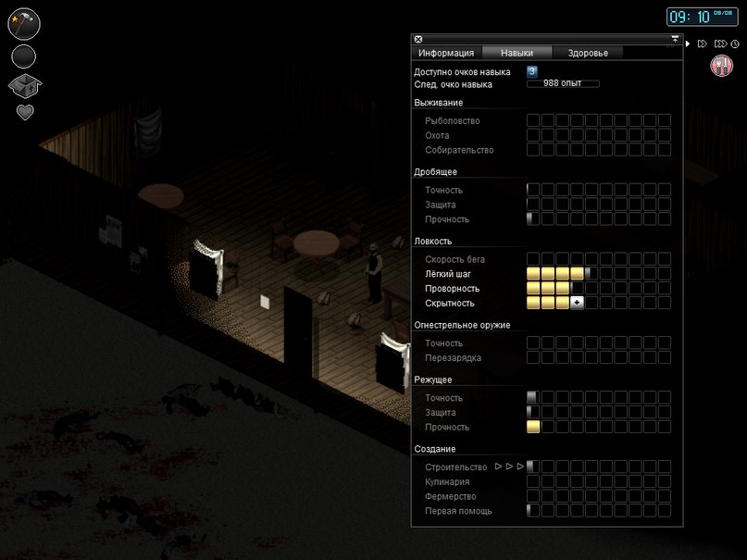Add a skill point to Скрытность
The height and width of the screenshot is (560, 747).
pyautogui.click(x=577, y=303)
